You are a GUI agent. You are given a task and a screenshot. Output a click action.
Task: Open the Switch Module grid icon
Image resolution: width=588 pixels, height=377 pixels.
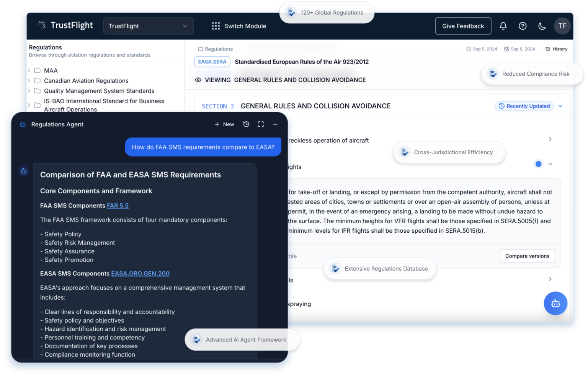click(x=216, y=26)
